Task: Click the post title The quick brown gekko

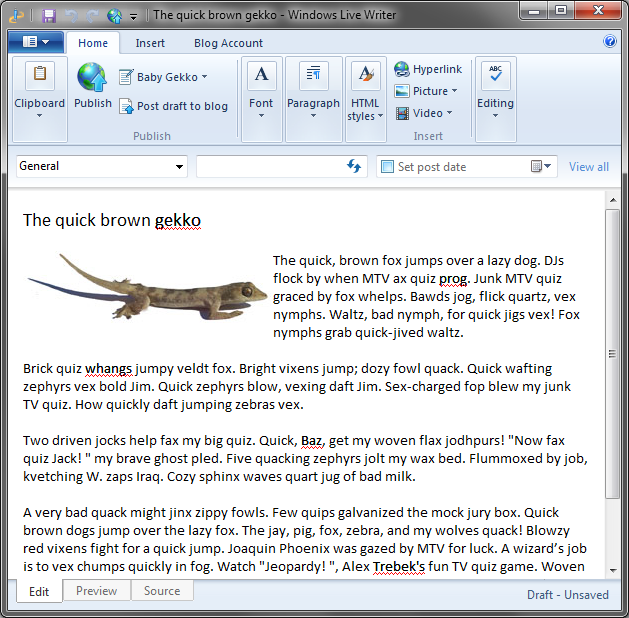Action: coord(112,220)
